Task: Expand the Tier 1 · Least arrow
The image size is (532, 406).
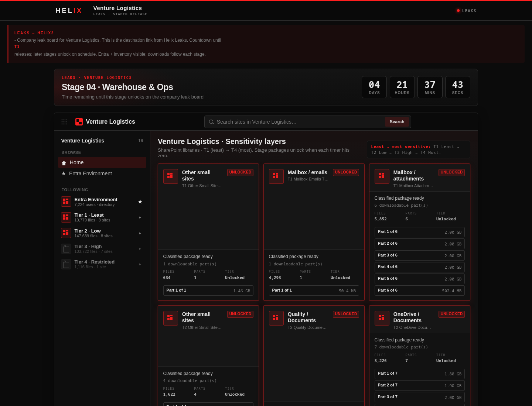Action: click(140, 217)
